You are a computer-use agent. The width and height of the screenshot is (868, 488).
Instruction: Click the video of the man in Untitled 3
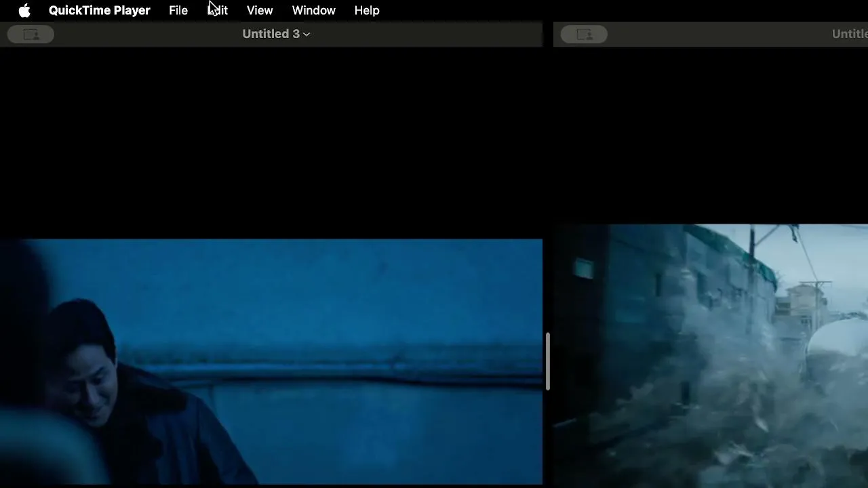click(271, 362)
